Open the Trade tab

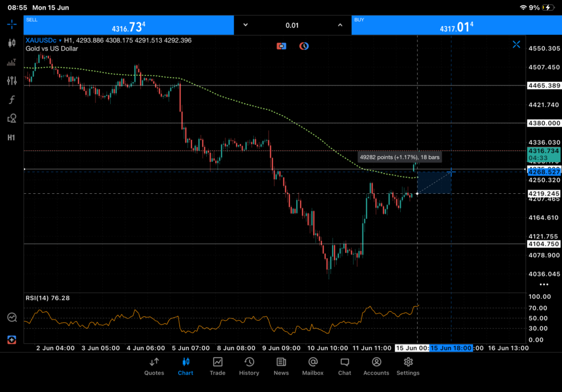217,367
